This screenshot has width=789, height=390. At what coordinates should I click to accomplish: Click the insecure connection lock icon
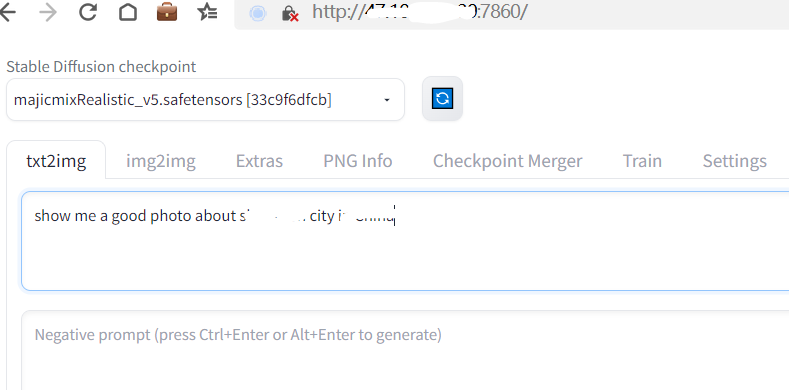(289, 13)
